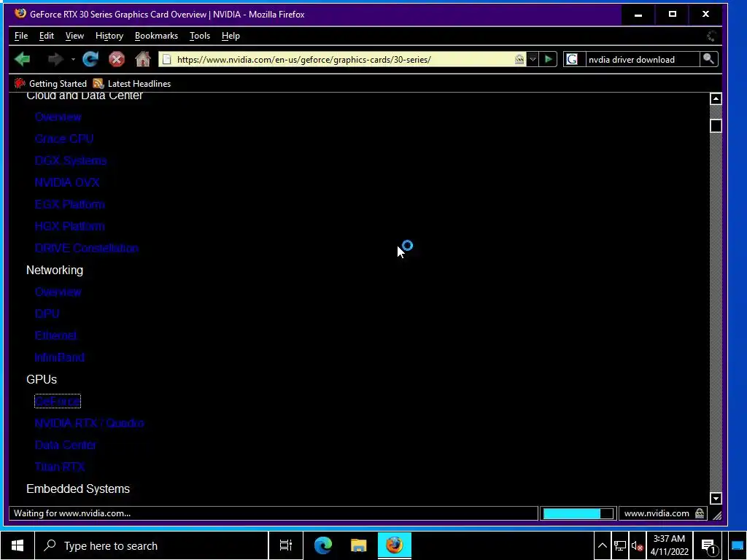This screenshot has height=560, width=747.
Task: Click the Firefox throbber activity indicator
Action: (711, 36)
